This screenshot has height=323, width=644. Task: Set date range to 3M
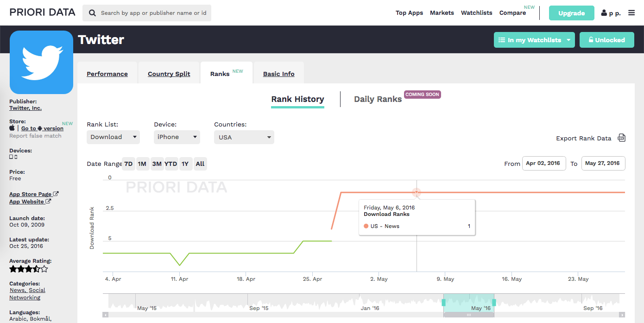click(157, 164)
